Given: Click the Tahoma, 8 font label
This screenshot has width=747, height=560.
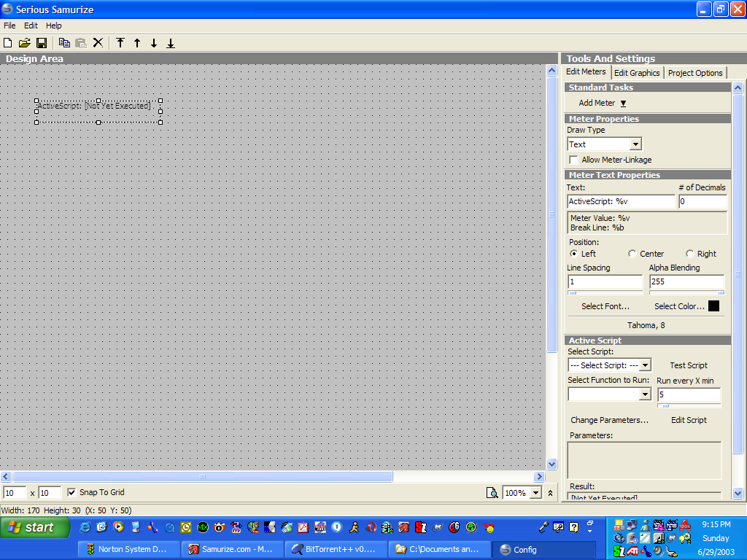Looking at the screenshot, I should tap(646, 325).
